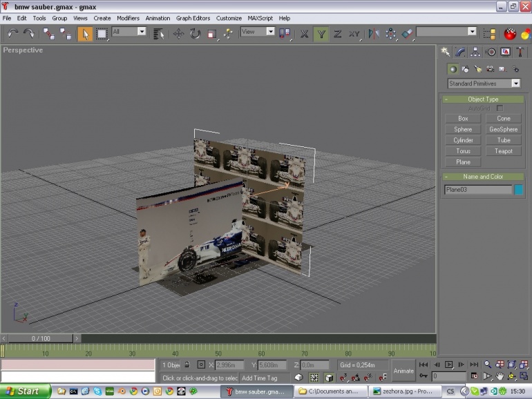The image size is (532, 399).
Task: Create a Sphere primitive
Action: point(463,129)
